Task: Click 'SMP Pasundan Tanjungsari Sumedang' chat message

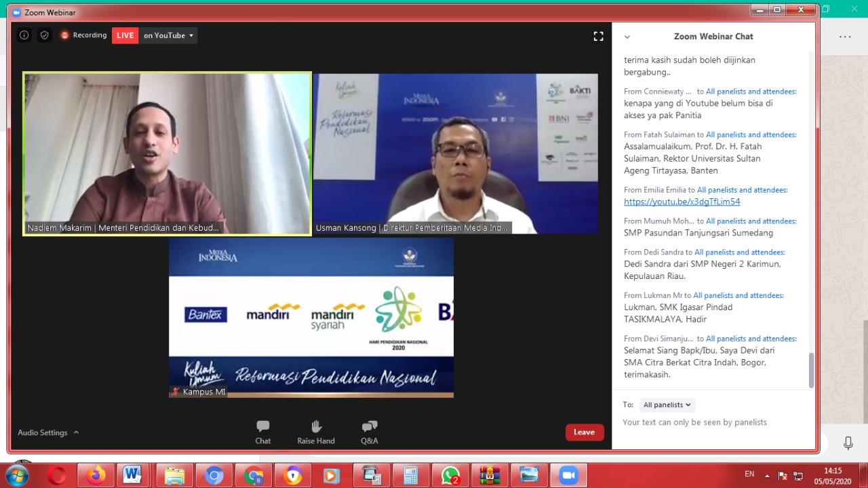Action: tap(698, 233)
